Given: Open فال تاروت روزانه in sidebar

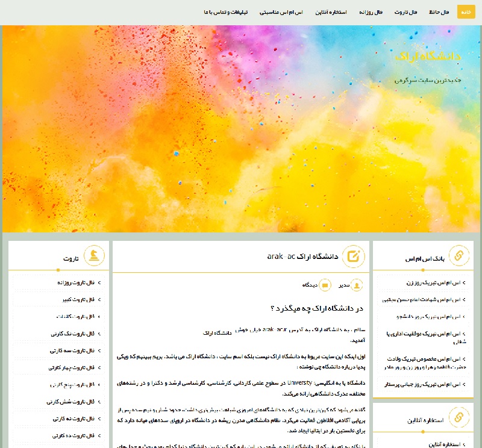Looking at the screenshot, I should tap(76, 282).
